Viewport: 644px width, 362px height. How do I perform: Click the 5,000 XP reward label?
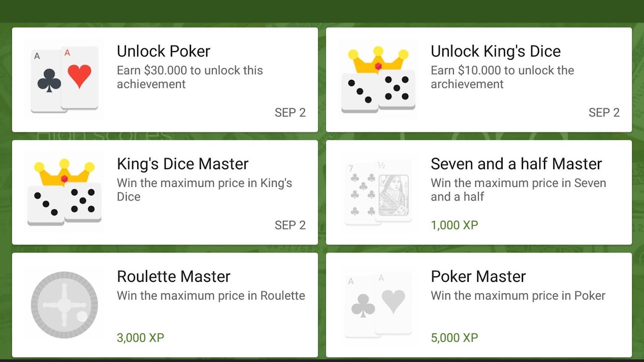click(x=454, y=338)
